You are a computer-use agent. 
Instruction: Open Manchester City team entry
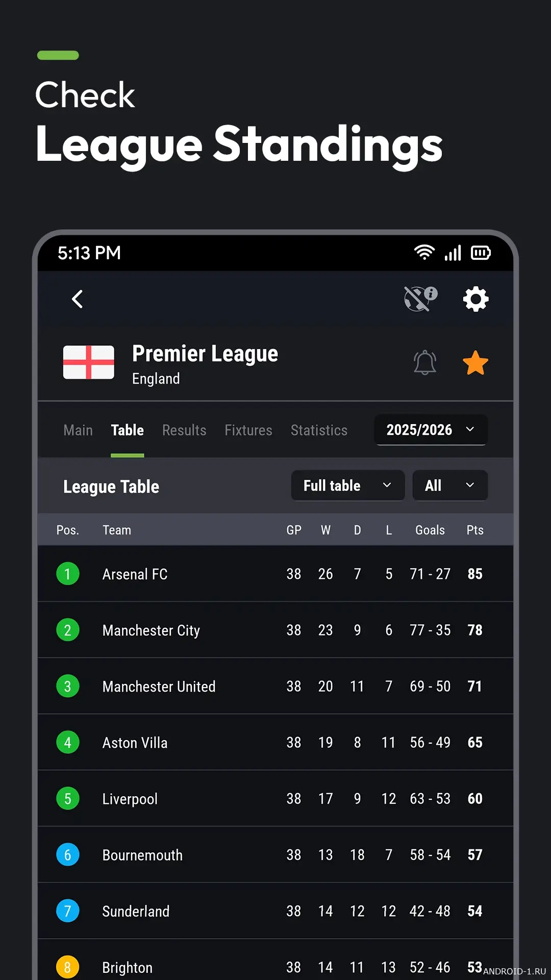151,630
